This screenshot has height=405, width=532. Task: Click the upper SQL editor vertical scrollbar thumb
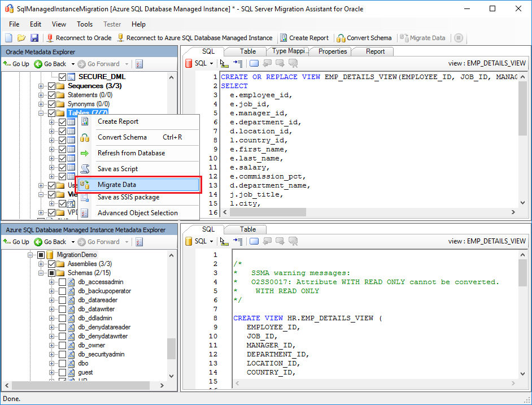pos(522,108)
